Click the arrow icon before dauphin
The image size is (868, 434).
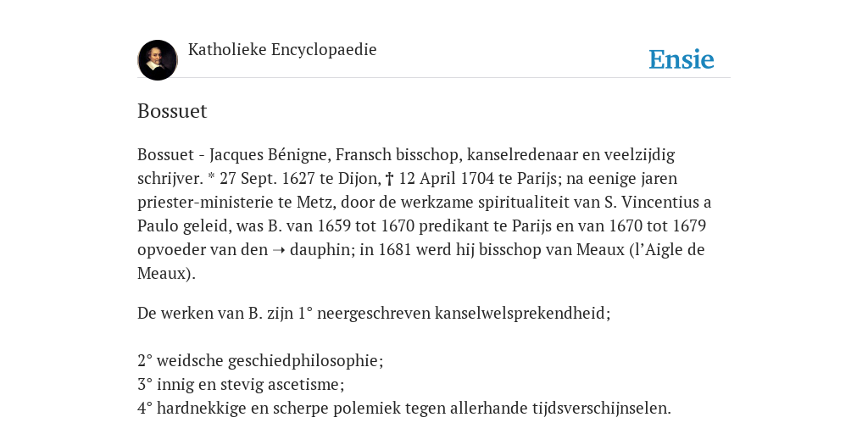coord(279,250)
